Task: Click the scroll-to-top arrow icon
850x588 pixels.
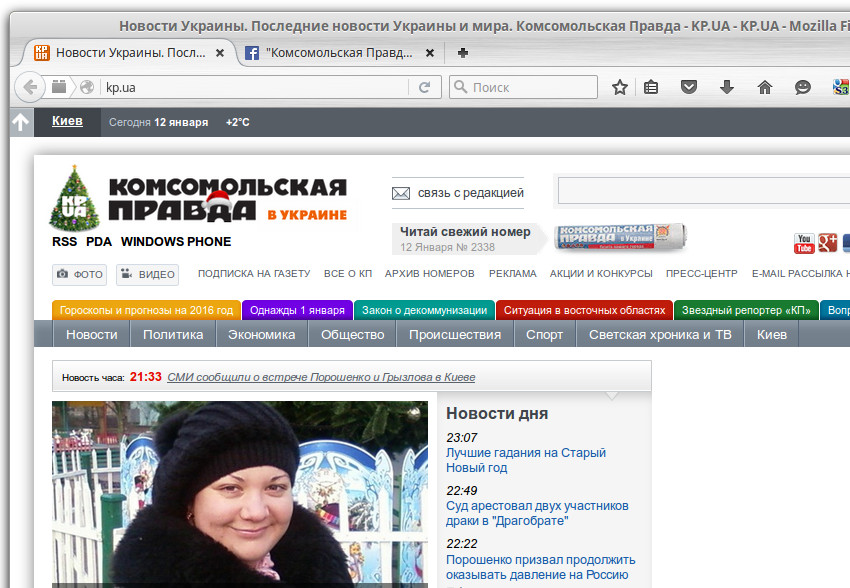Action: (20, 122)
